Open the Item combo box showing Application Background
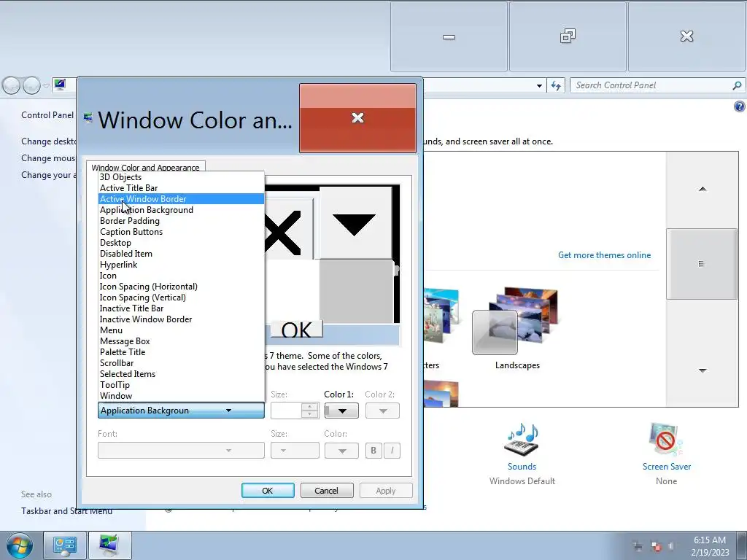 click(181, 411)
